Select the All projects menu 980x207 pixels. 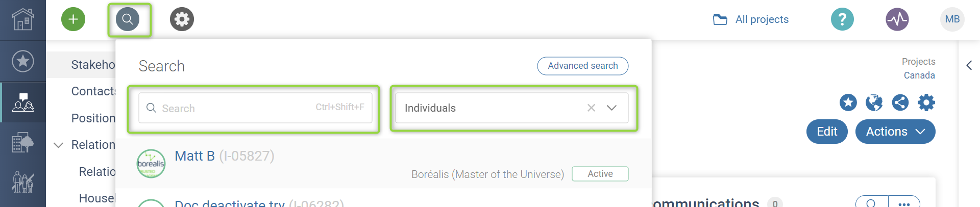(x=751, y=19)
